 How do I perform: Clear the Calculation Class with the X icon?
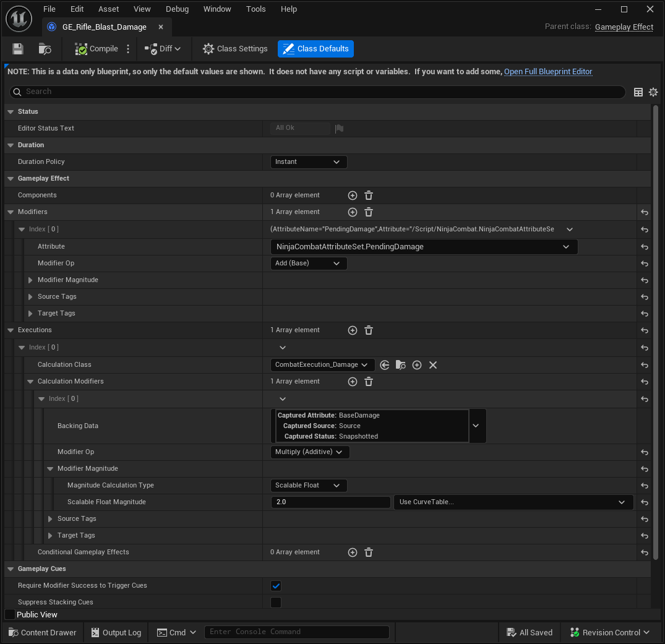(433, 365)
